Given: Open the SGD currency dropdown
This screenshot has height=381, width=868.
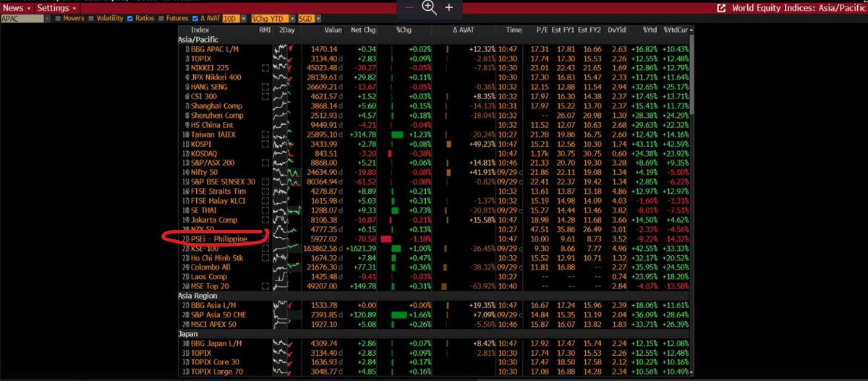Looking at the screenshot, I should pyautogui.click(x=309, y=17).
